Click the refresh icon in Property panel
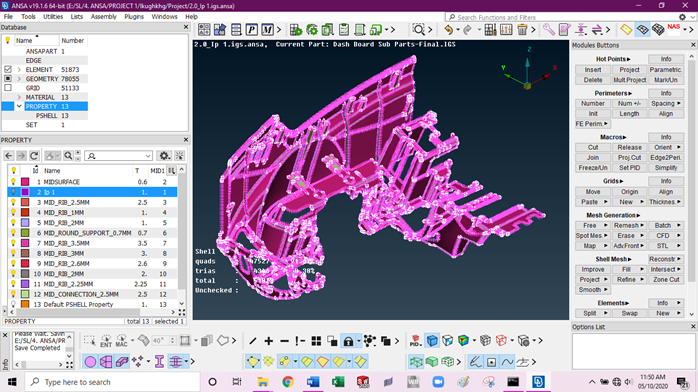Image resolution: width=698 pixels, height=392 pixels. coord(34,156)
